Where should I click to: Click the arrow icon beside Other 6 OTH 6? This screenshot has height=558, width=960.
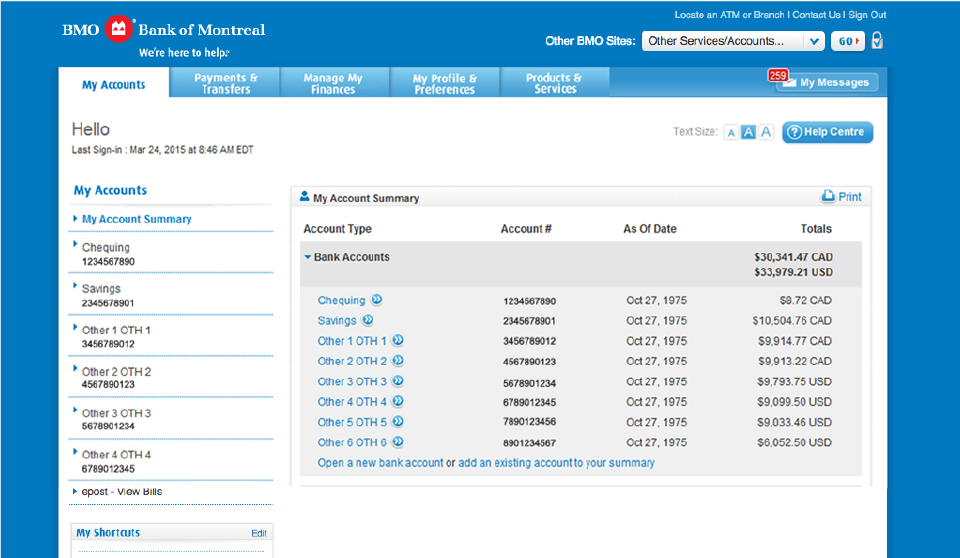[398, 442]
